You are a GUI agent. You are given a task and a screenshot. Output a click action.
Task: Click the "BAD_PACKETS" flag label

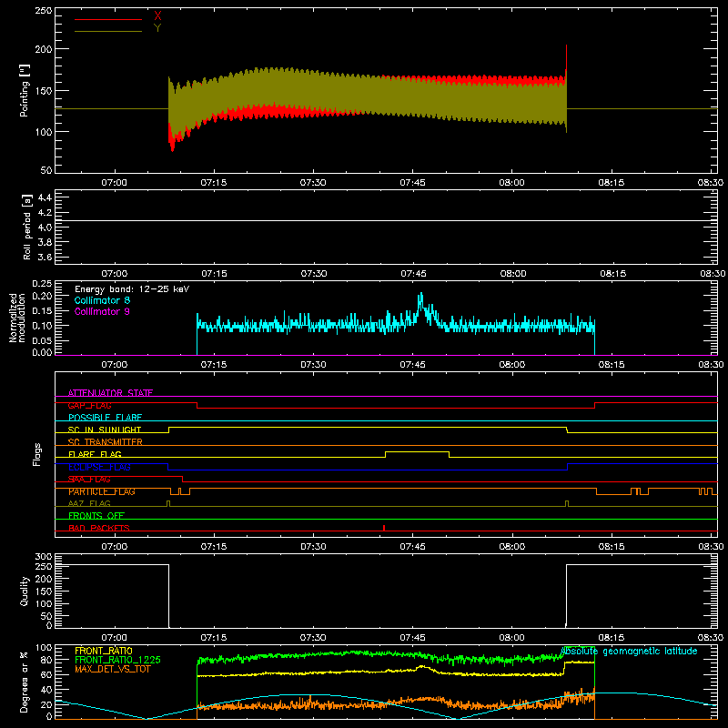click(x=99, y=528)
